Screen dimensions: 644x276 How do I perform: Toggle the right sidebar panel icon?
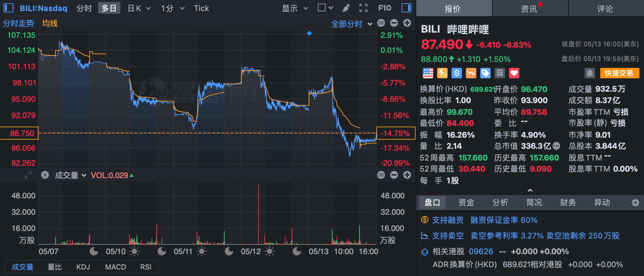(406, 8)
